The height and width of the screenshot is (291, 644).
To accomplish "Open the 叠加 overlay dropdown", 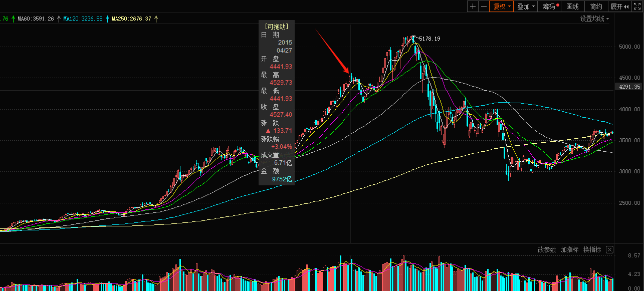I will click(x=526, y=7).
